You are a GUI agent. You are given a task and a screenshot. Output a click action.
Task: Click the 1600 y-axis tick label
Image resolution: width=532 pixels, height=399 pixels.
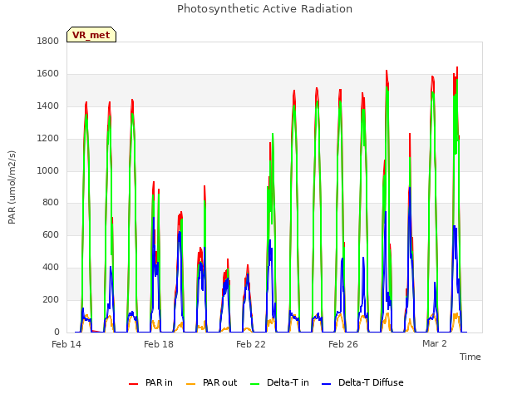pyautogui.click(x=48, y=74)
